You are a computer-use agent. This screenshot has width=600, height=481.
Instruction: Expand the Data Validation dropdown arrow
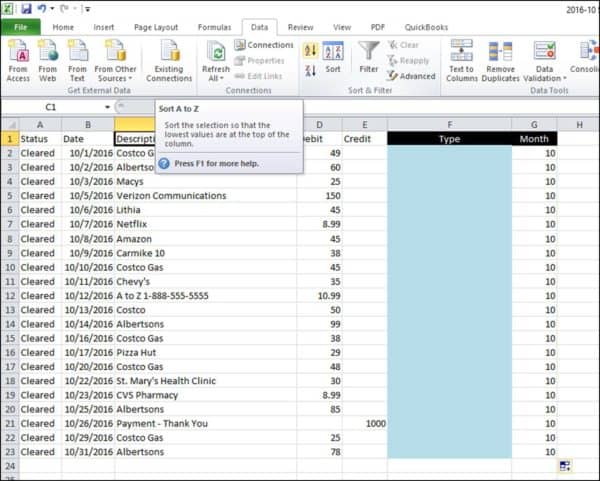pyautogui.click(x=564, y=78)
